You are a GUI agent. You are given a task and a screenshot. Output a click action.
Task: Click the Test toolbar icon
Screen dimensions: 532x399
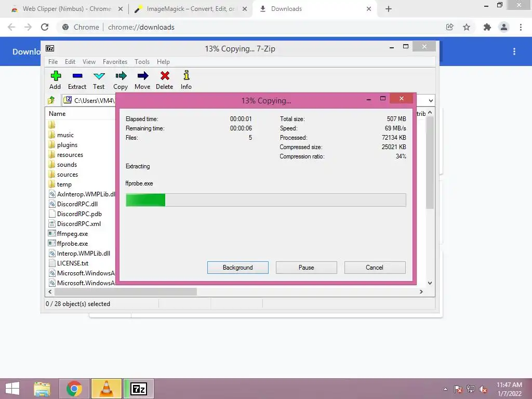point(99,76)
